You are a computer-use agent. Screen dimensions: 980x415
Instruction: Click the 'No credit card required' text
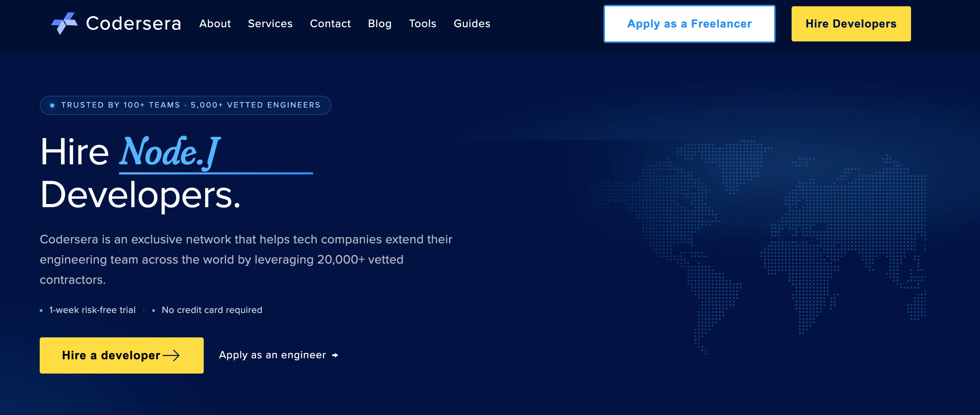click(x=212, y=310)
